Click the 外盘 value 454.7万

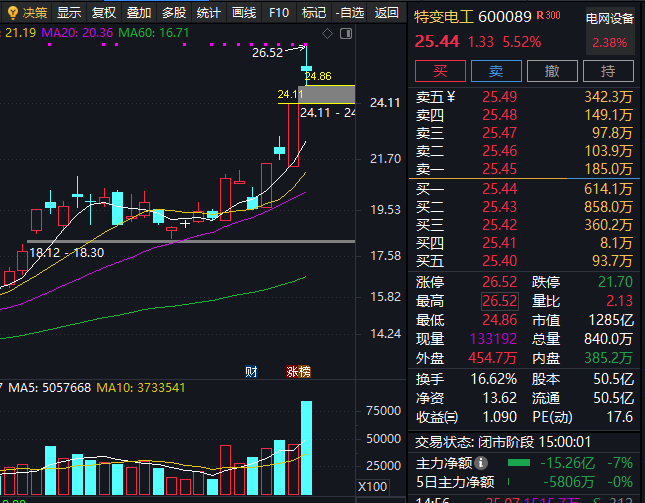pos(492,358)
